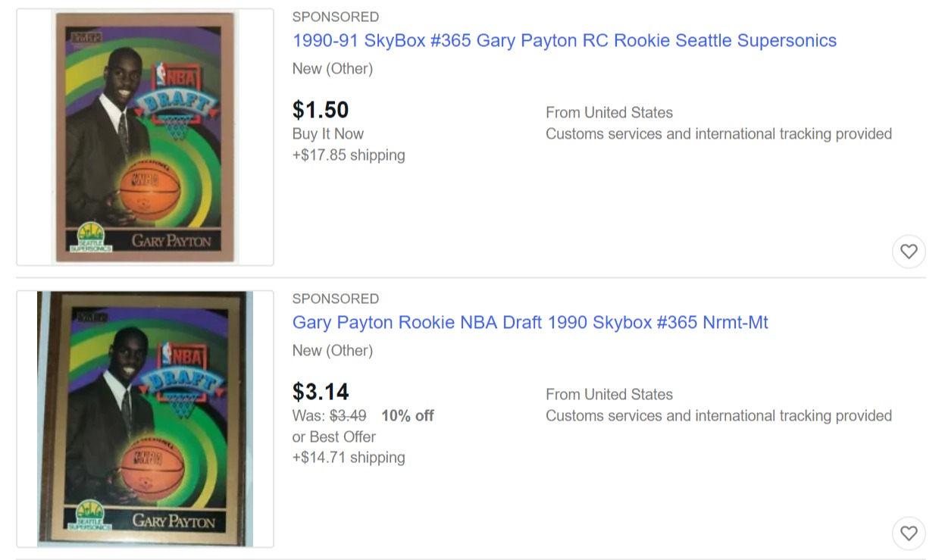This screenshot has width=942, height=560.
Task: Click the $3.14 price
Action: point(321,392)
